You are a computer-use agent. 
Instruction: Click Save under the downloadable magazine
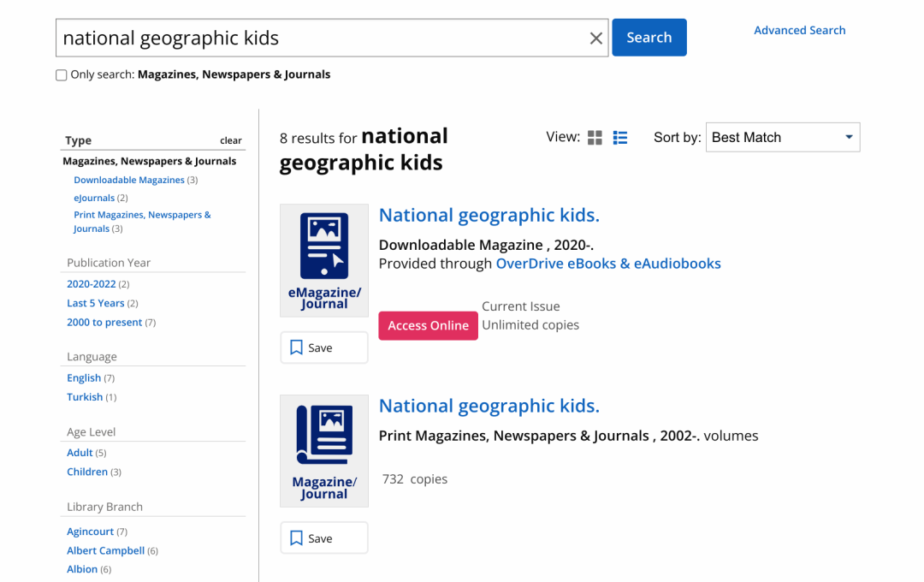click(324, 347)
